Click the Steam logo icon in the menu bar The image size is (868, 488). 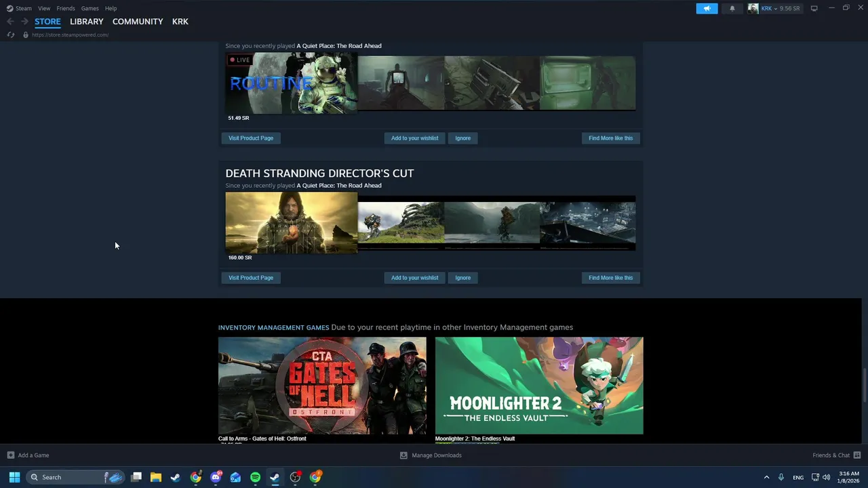click(x=9, y=8)
